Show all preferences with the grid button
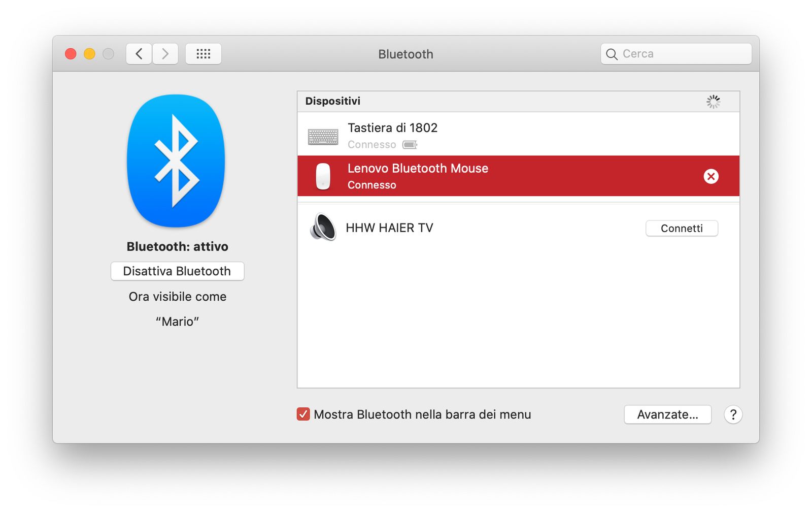Image resolution: width=812 pixels, height=513 pixels. pyautogui.click(x=203, y=54)
